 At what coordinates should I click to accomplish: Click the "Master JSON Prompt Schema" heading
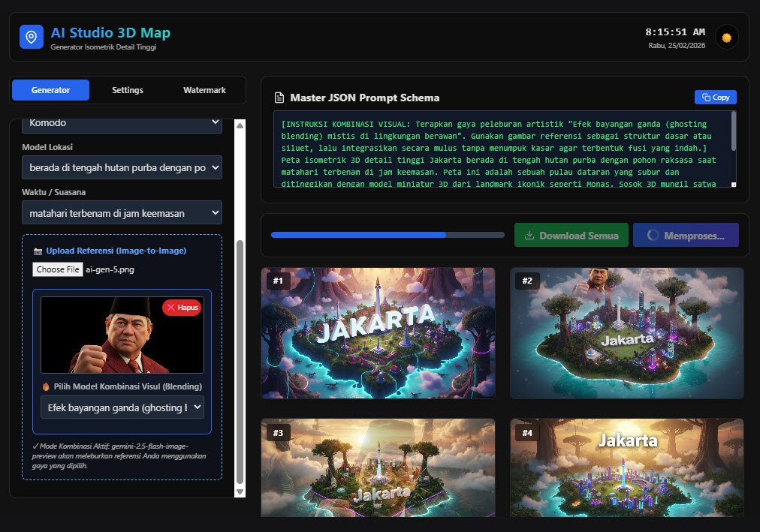[x=365, y=98]
